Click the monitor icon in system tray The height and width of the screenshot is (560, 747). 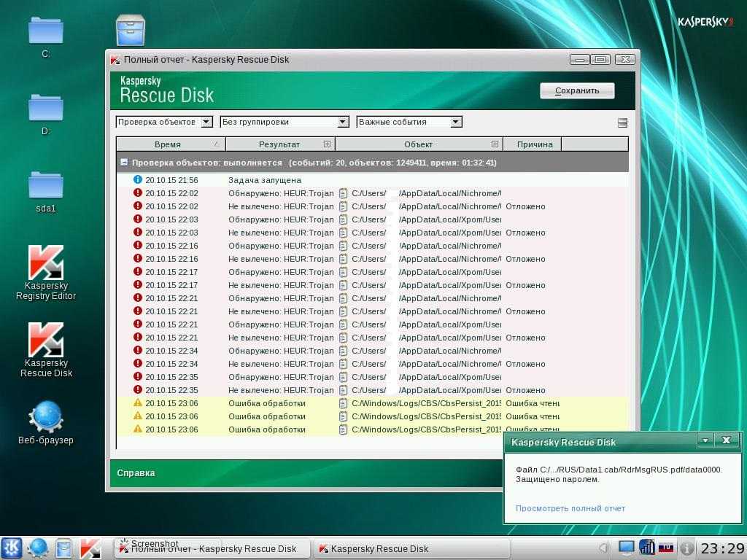point(626,548)
